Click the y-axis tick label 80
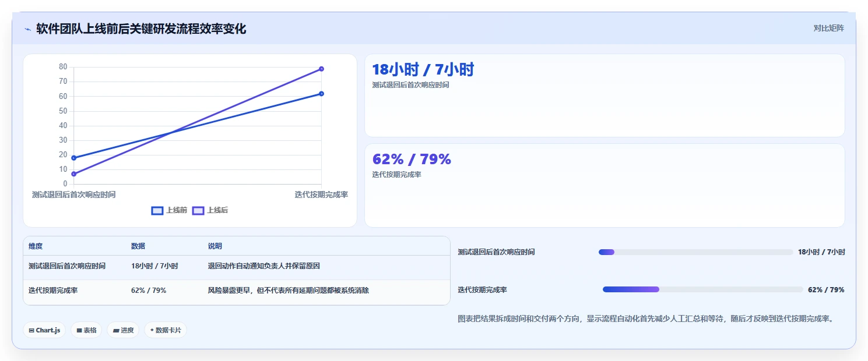This screenshot has width=868, height=361. (63, 67)
